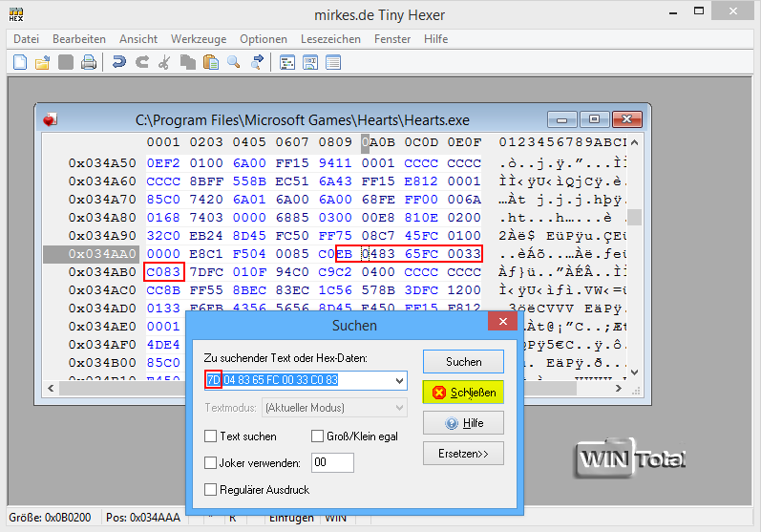Screen dimensions: 761x532
Task: Open the Ansicht menu
Action: (138, 39)
